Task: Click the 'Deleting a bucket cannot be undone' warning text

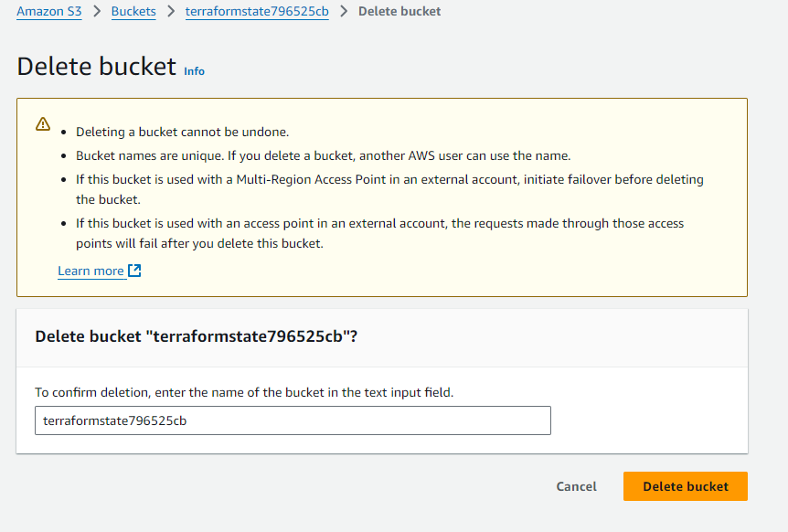Action: pyautogui.click(x=183, y=133)
